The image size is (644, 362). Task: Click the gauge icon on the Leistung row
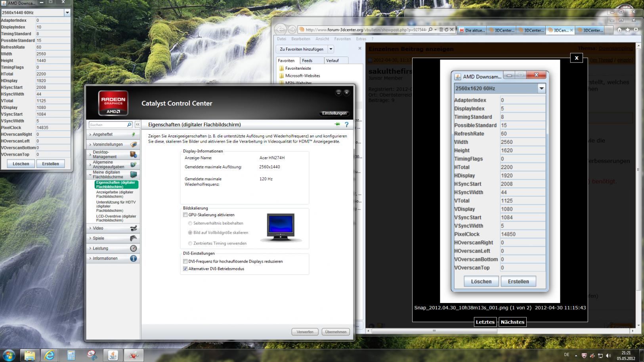(x=134, y=248)
